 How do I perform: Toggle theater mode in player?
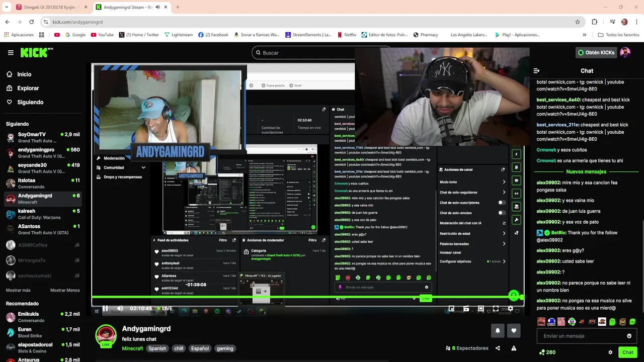(x=480, y=308)
